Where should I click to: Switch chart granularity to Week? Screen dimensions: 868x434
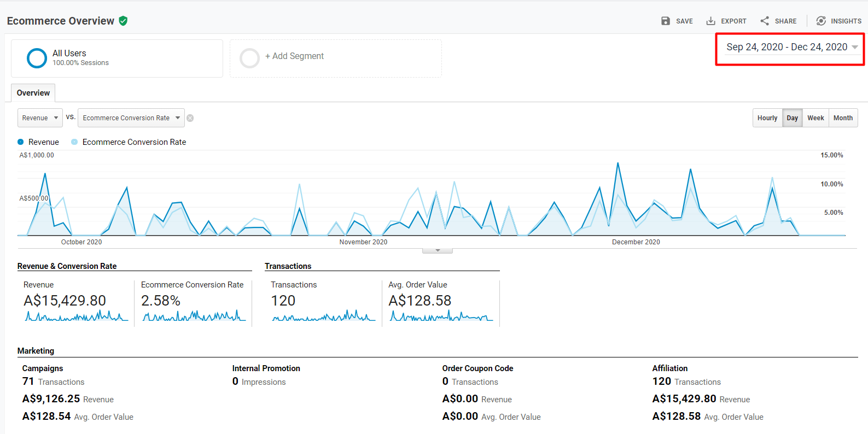coord(815,118)
